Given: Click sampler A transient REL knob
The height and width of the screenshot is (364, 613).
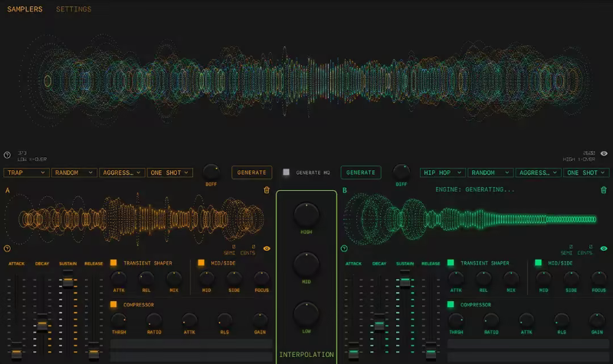Looking at the screenshot, I should coord(146,278).
